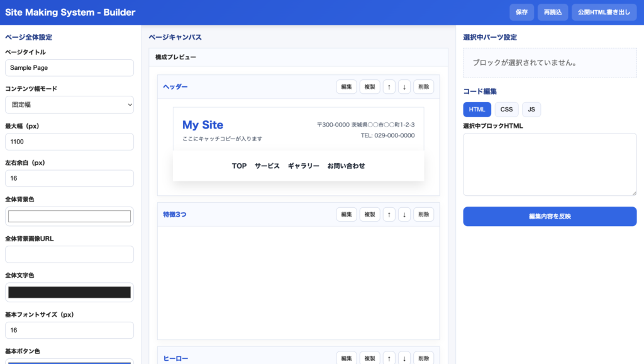
Task: Move the ヘッダー block down with the arrow
Action: point(404,87)
